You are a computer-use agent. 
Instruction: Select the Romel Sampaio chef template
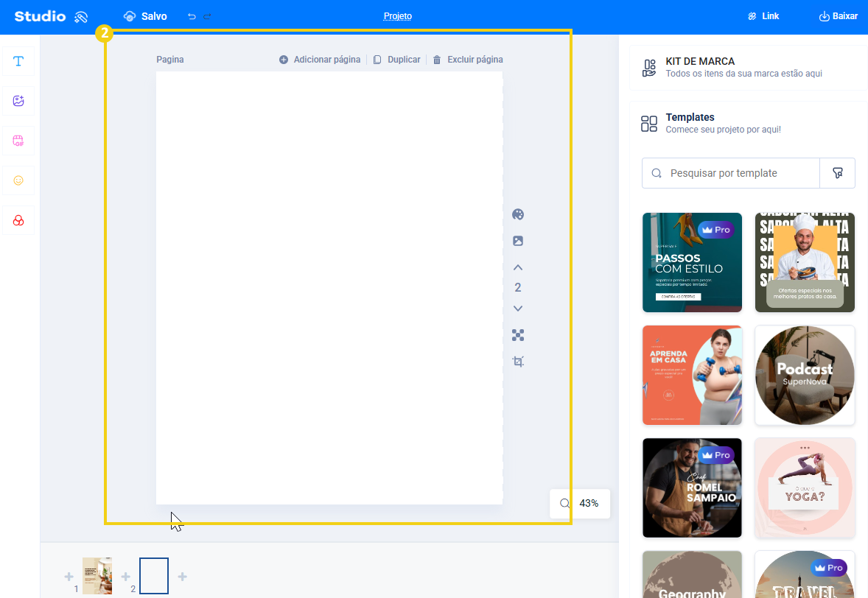click(692, 488)
